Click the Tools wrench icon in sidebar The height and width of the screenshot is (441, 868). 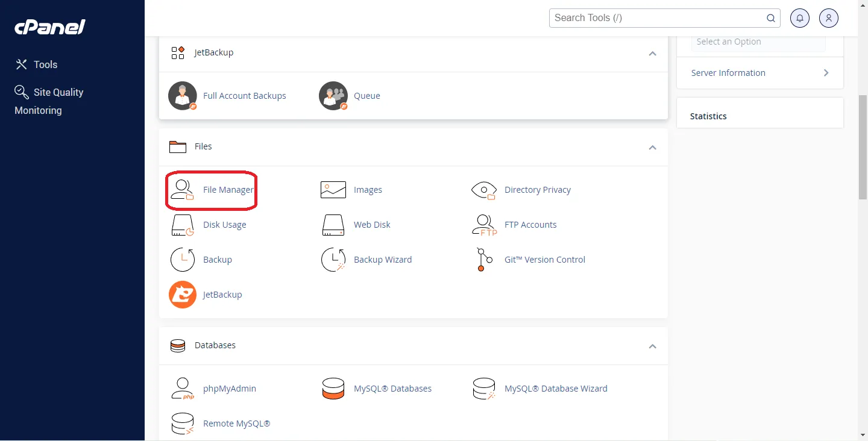tap(22, 64)
